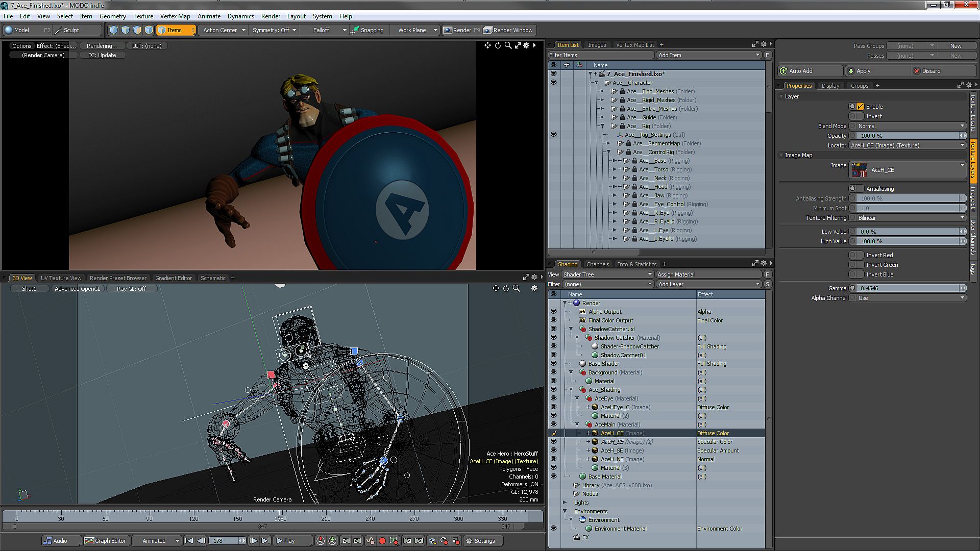Image resolution: width=980 pixels, height=551 pixels.
Task: Collapse the Ace__ControlRig folder
Action: [608, 152]
